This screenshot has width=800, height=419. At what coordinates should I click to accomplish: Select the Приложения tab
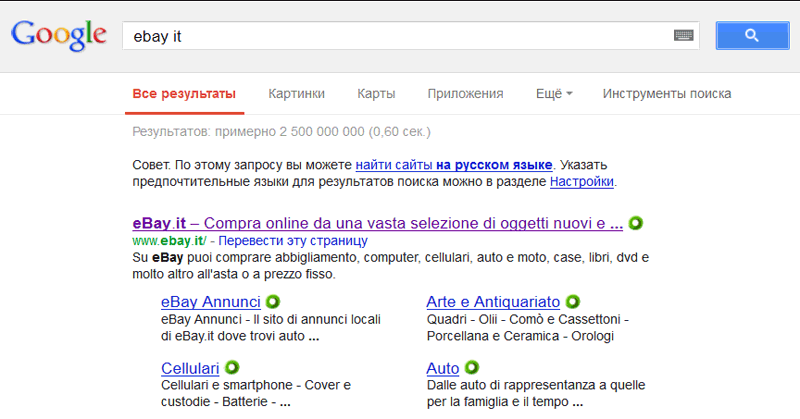465,94
